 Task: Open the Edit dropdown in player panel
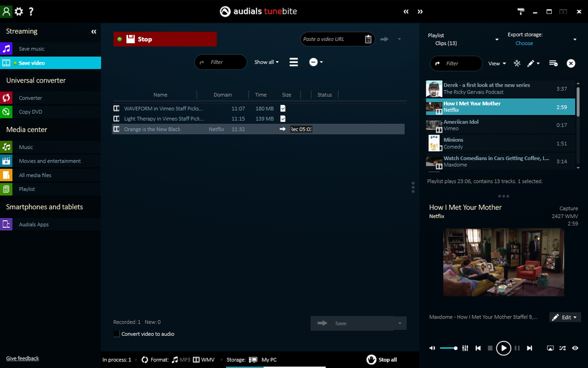click(x=565, y=317)
